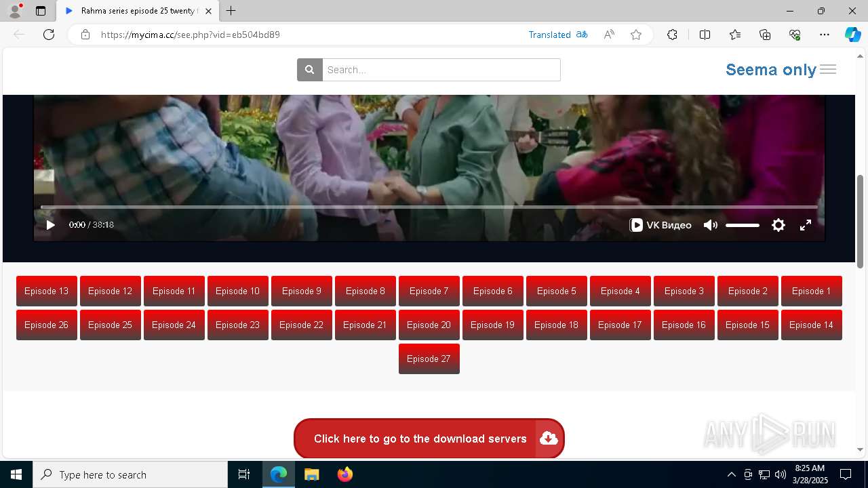Open the Seema only site logo
This screenshot has width=868, height=488.
(771, 70)
